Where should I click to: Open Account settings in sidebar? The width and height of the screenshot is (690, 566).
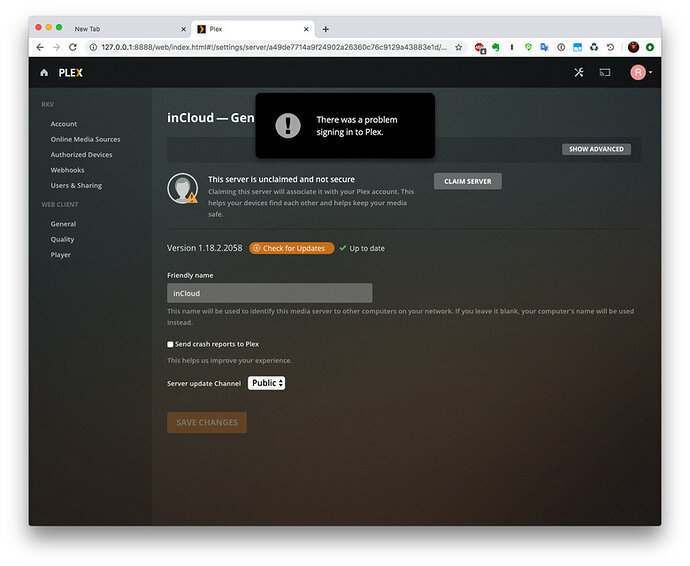click(x=64, y=124)
